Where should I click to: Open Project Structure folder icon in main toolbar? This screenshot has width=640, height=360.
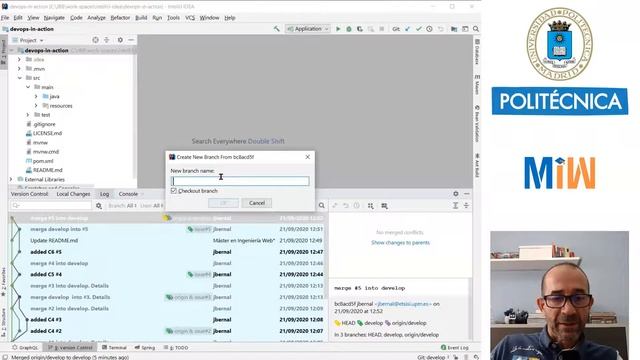coord(454,29)
